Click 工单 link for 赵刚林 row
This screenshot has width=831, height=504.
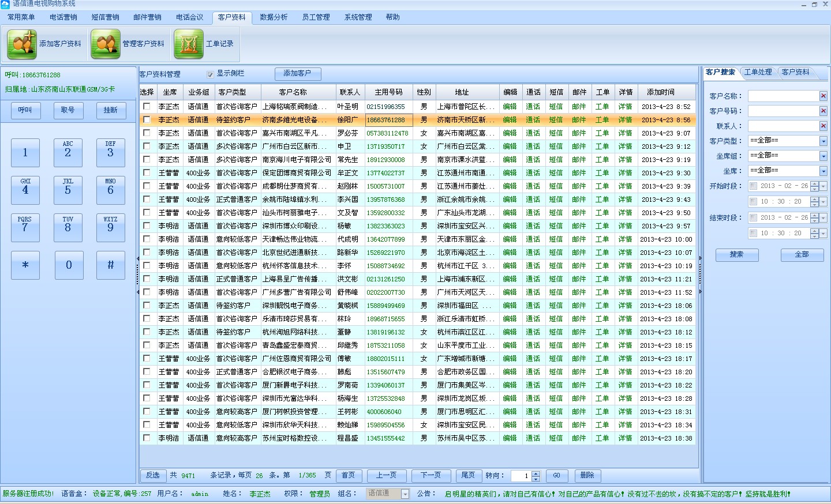(x=602, y=186)
